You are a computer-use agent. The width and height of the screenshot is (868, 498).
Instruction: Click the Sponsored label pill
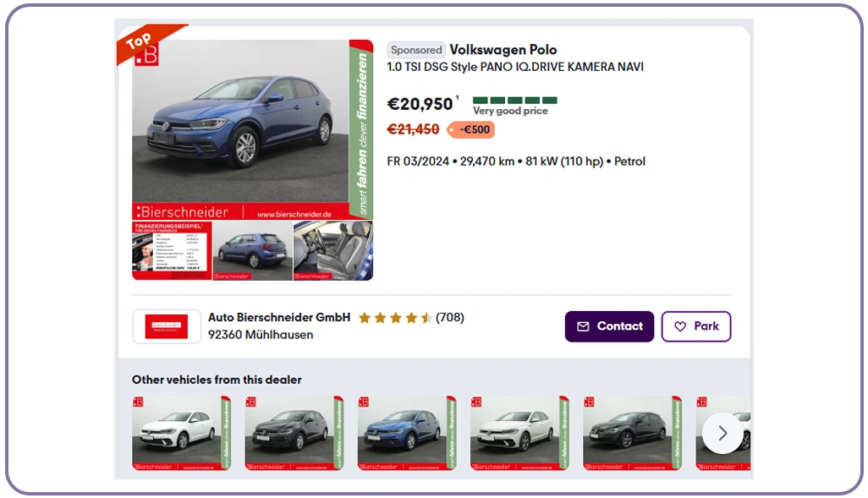point(415,50)
